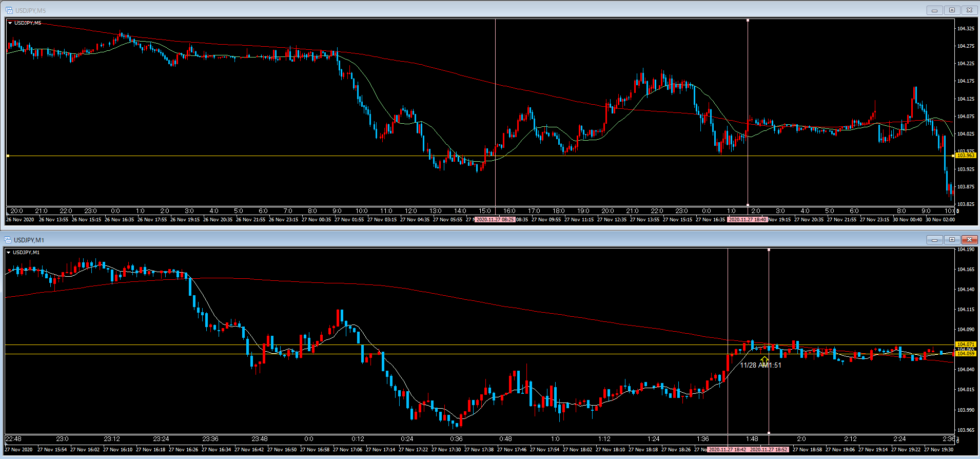Close the USDJPY,M5 chart window
The width and height of the screenshot is (980, 459).
tap(969, 10)
